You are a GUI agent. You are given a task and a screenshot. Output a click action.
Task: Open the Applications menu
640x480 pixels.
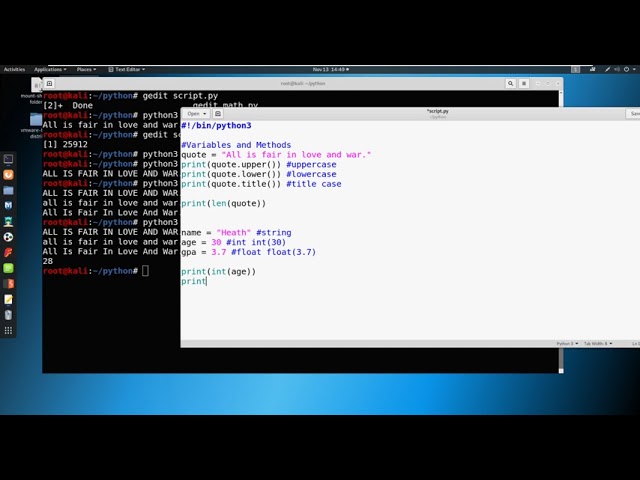[x=50, y=69]
